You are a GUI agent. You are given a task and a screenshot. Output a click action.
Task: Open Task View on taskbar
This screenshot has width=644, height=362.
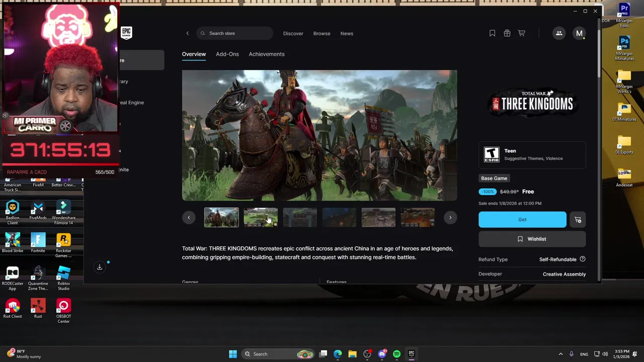(x=324, y=354)
